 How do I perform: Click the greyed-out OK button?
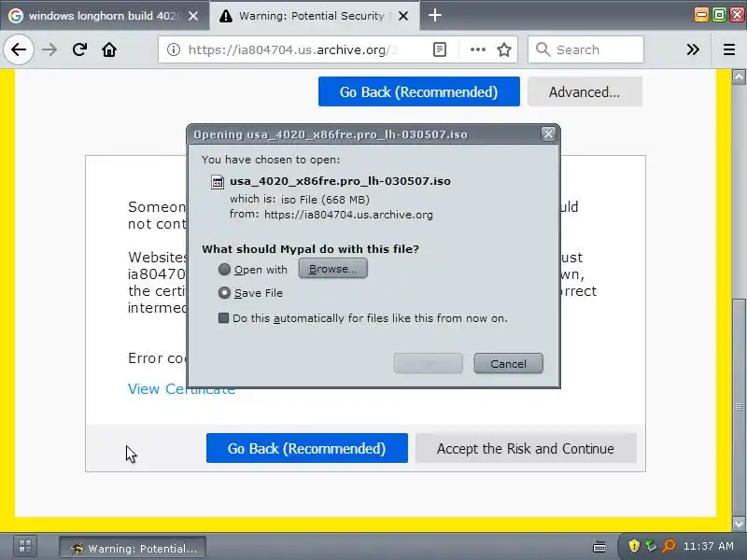pyautogui.click(x=428, y=363)
